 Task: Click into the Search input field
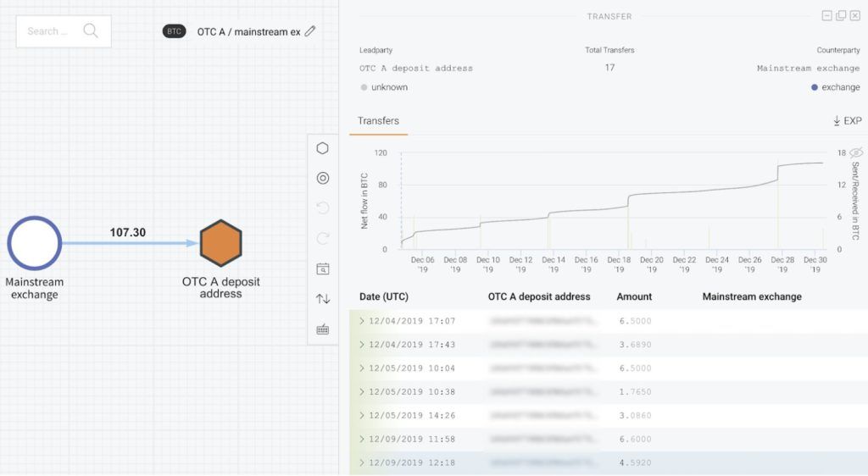63,31
